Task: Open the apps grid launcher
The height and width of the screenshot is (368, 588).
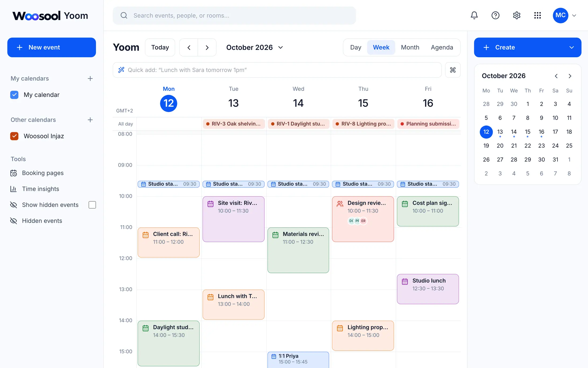Action: click(x=537, y=15)
